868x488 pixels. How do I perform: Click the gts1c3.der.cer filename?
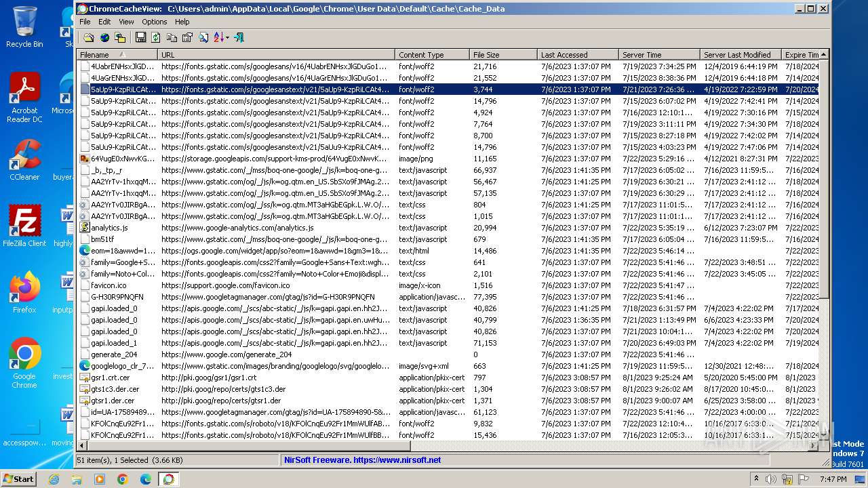pyautogui.click(x=115, y=389)
